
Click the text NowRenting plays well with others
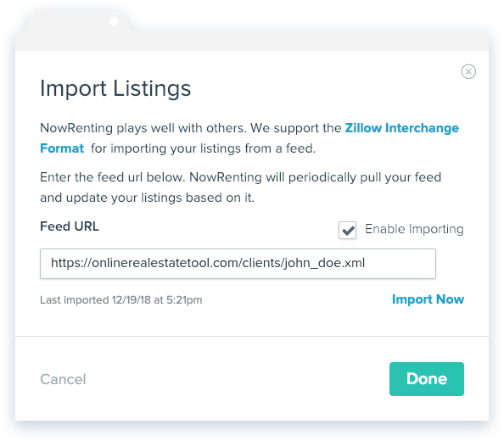coord(143,128)
